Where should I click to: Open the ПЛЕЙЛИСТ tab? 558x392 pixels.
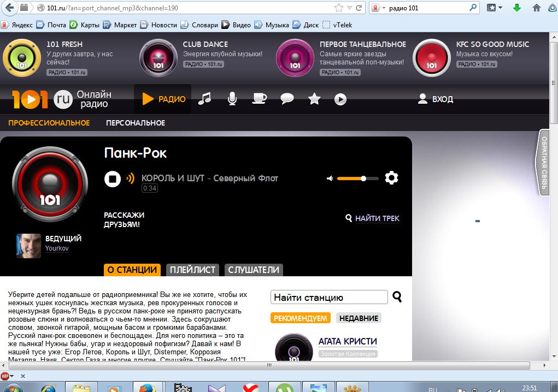[192, 270]
